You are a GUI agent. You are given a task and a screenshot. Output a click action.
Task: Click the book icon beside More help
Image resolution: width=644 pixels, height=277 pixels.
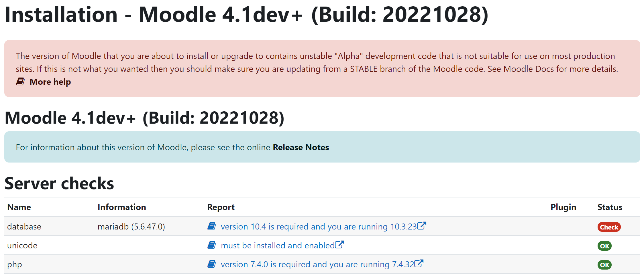(x=20, y=82)
